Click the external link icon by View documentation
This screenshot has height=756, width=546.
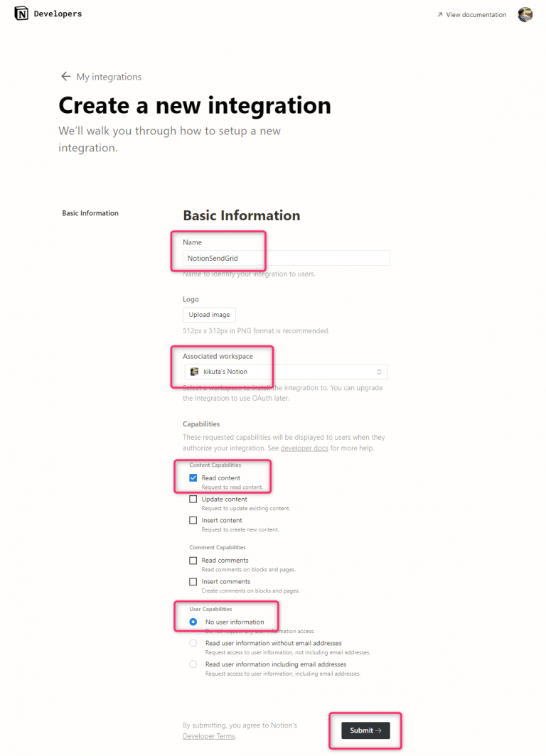click(441, 14)
